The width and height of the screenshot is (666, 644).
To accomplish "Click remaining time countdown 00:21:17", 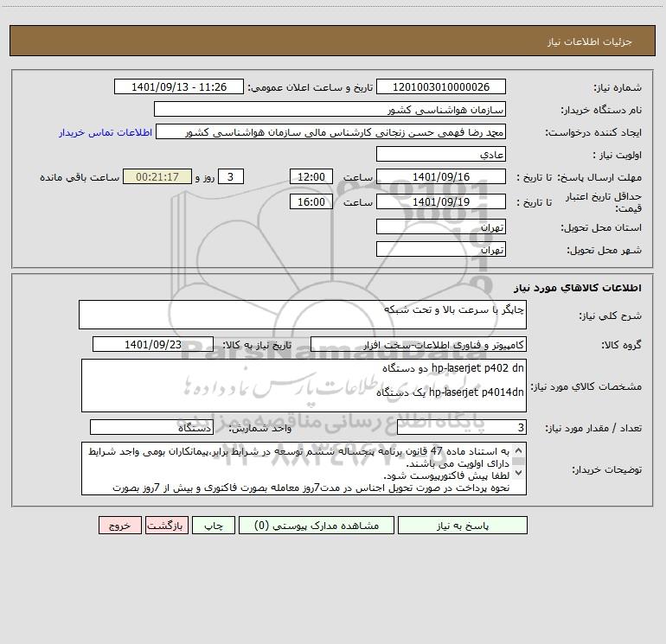I will (x=157, y=176).
